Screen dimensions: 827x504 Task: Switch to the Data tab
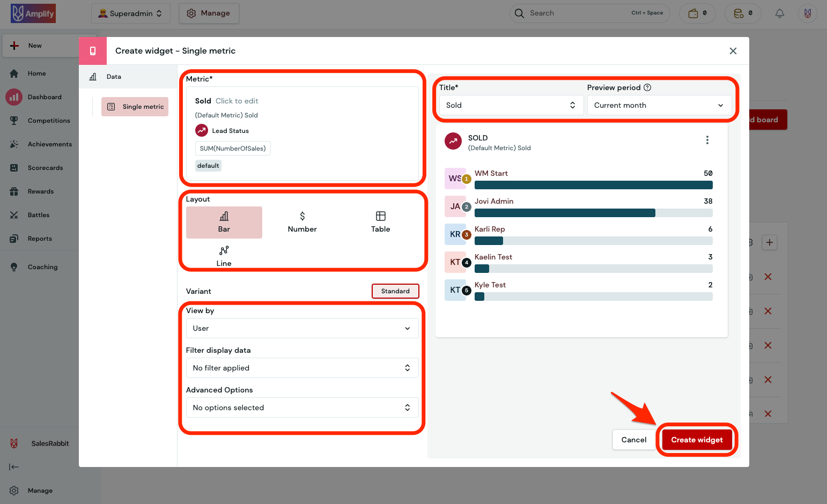pos(114,76)
